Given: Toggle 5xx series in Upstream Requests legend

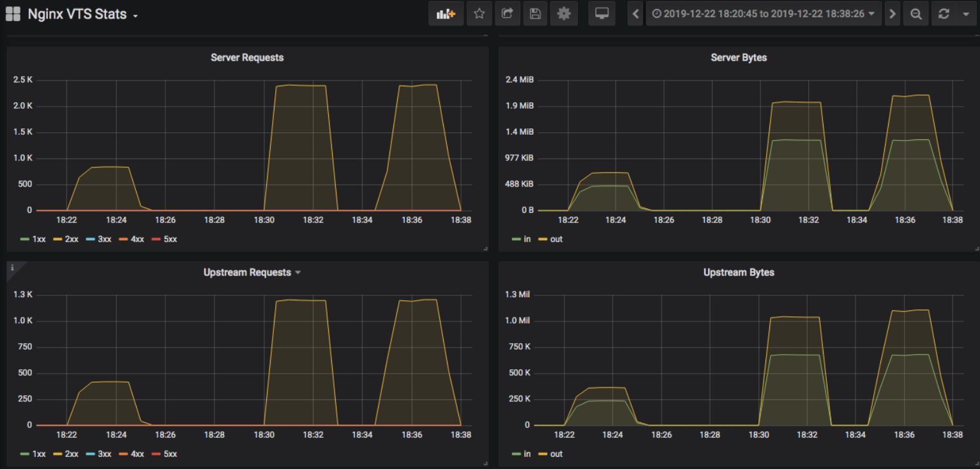Looking at the screenshot, I should pos(164,454).
